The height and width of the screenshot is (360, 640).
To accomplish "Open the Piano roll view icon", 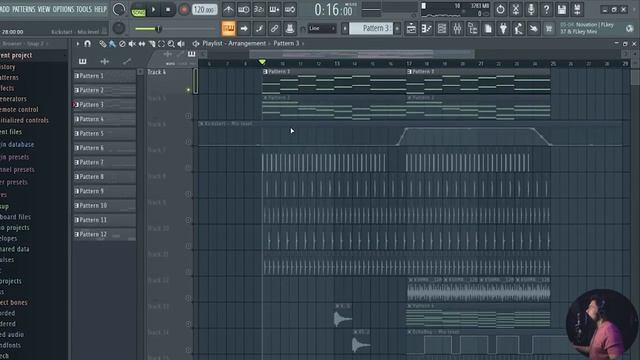I will pos(427,29).
